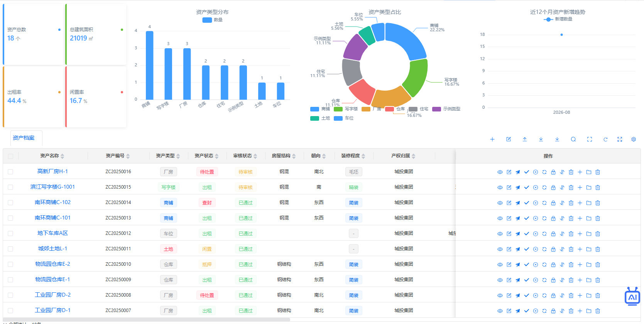
Task: Open asset link 南环商铺C-102
Action: click(x=52, y=202)
